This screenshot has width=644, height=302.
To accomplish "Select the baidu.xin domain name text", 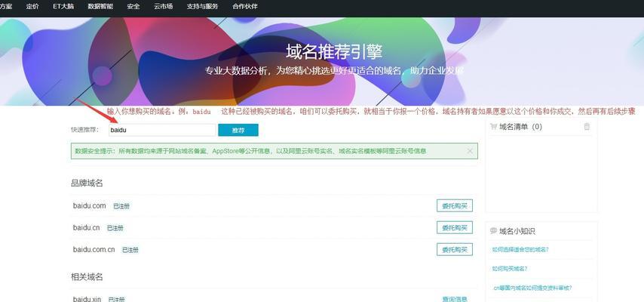I will coord(87,299).
